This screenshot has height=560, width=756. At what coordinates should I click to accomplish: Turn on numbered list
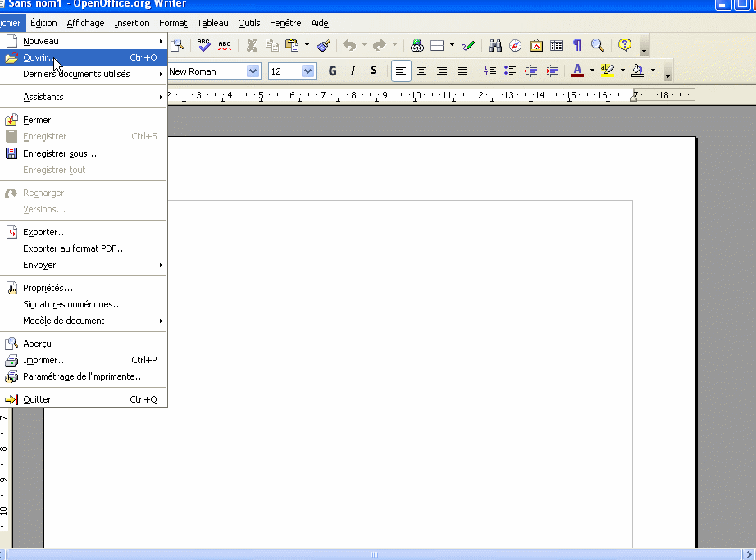[490, 71]
